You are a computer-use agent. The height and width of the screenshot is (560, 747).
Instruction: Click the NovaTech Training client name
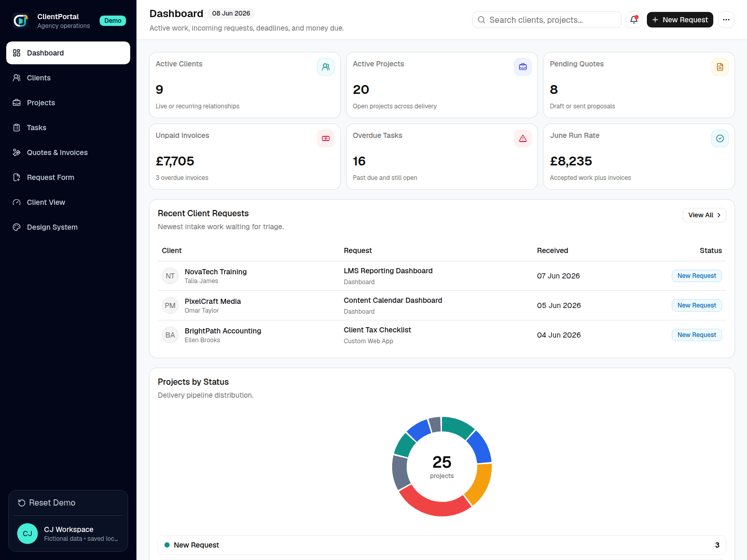pos(216,272)
